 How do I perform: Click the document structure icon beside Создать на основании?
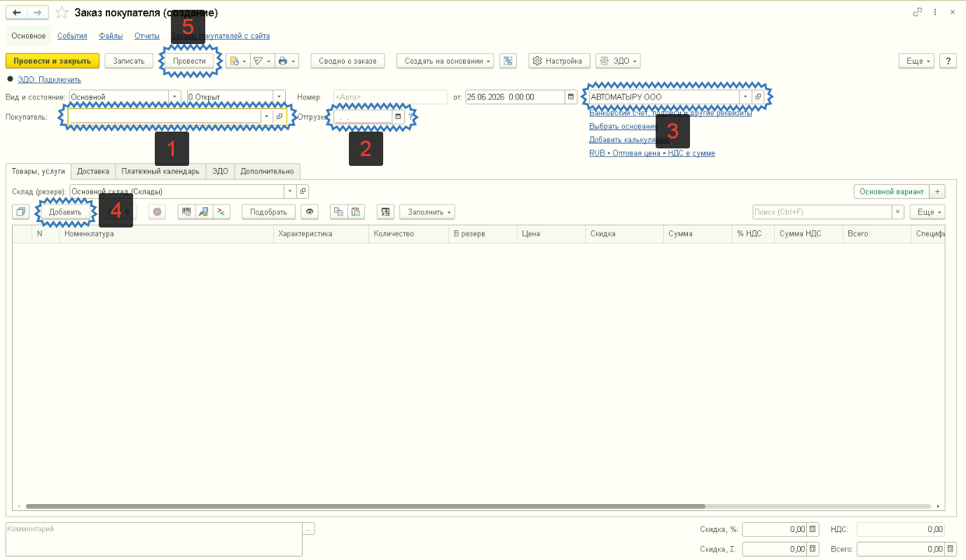508,61
